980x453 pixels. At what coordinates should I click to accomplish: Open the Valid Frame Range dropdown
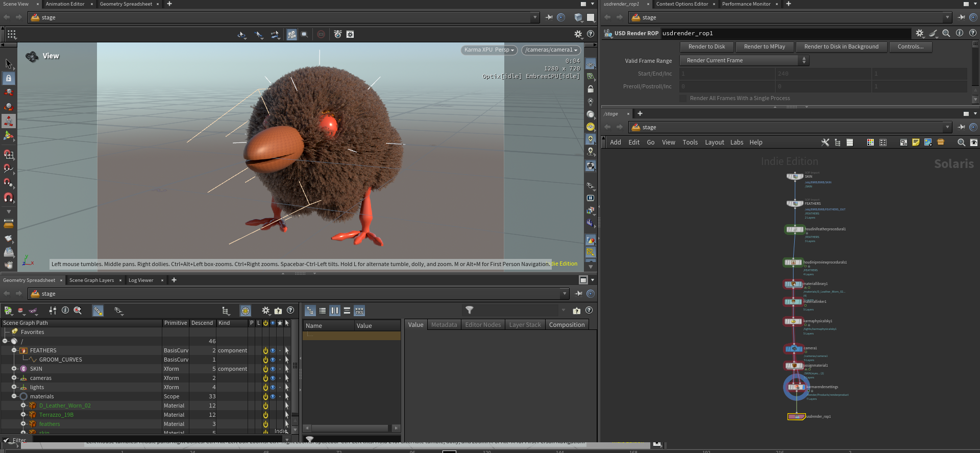[744, 60]
